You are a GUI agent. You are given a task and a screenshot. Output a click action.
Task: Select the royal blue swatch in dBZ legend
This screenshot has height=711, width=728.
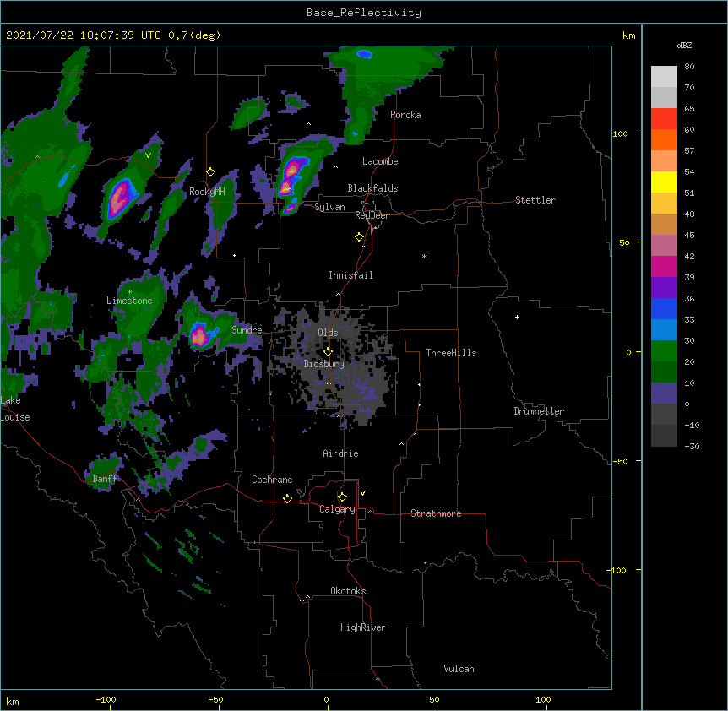pyautogui.click(x=664, y=308)
